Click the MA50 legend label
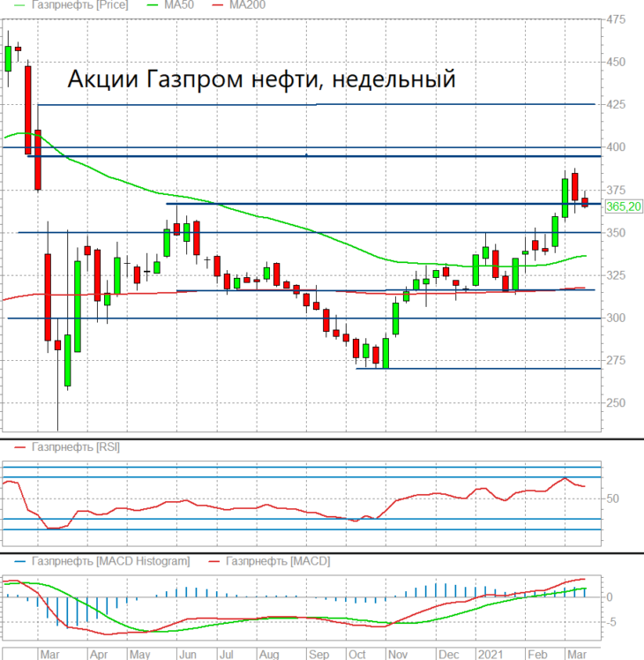644x660 pixels. (x=179, y=4)
